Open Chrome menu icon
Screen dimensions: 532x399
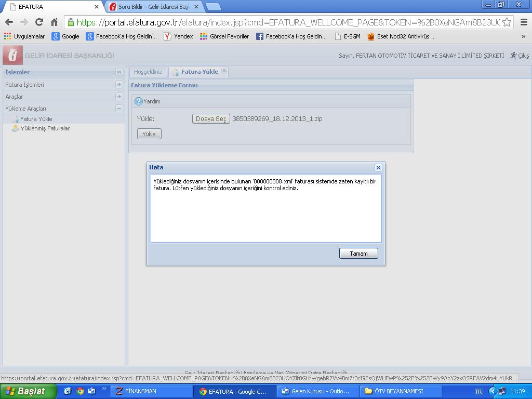[523, 22]
